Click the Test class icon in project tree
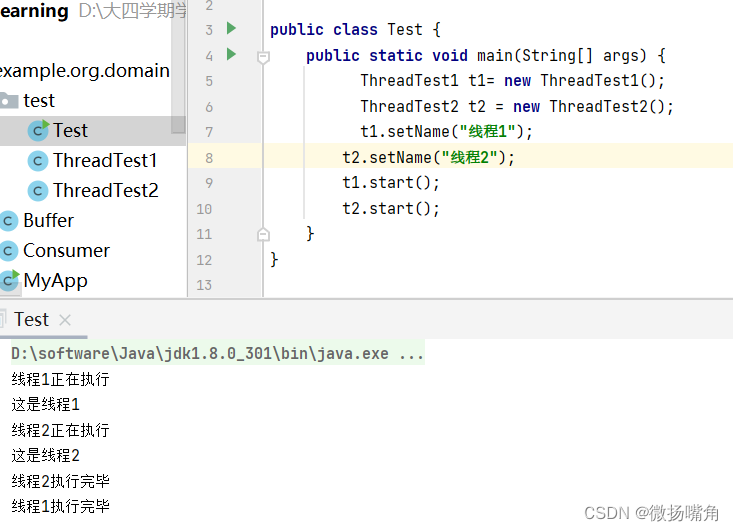The width and height of the screenshot is (733, 531). (x=38, y=130)
